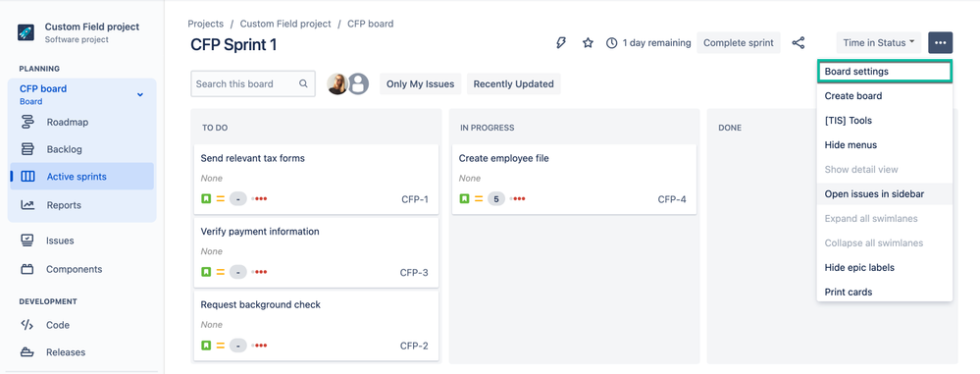Filter by the blonde user avatar

pos(337,83)
